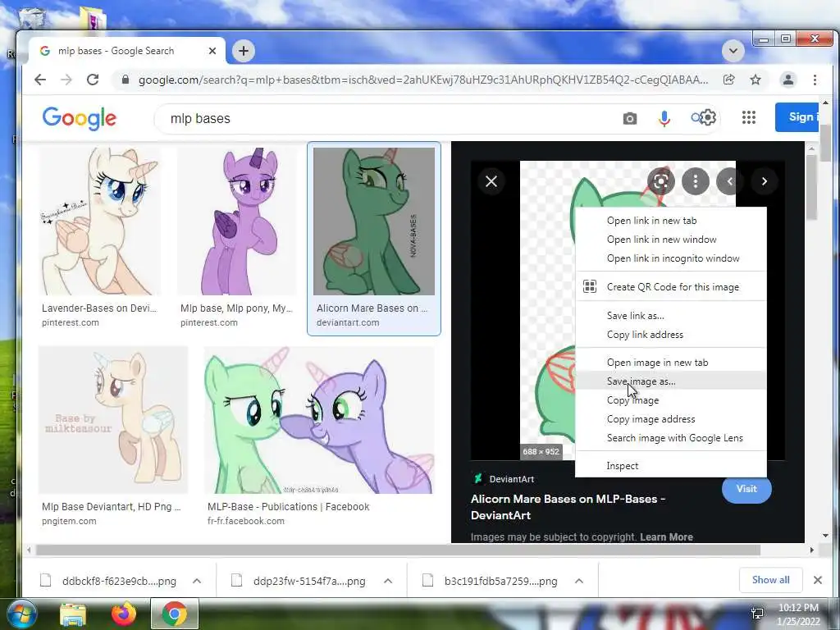Viewport: 840px width, 630px height.
Task: Expand options for ddp23fw-5154f7a....png download
Action: pyautogui.click(x=388, y=581)
